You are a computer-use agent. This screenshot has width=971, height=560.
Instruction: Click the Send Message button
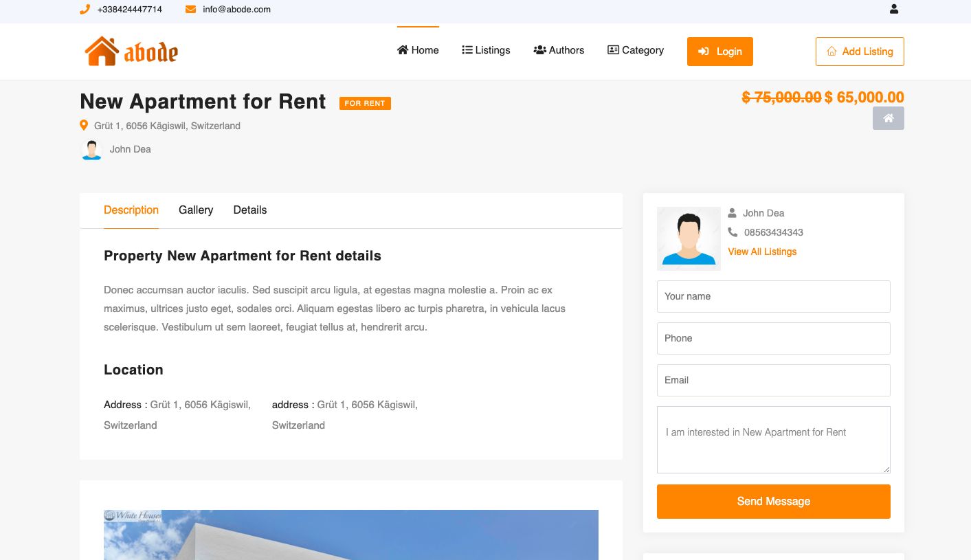773,502
